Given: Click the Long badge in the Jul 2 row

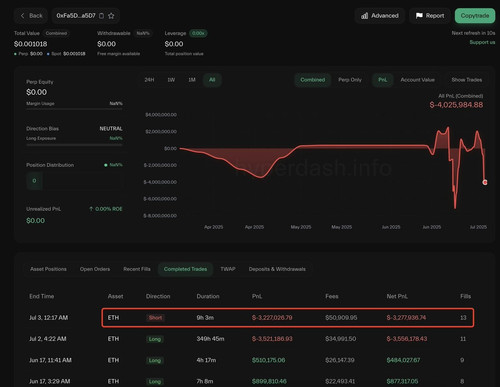Looking at the screenshot, I should click(155, 339).
